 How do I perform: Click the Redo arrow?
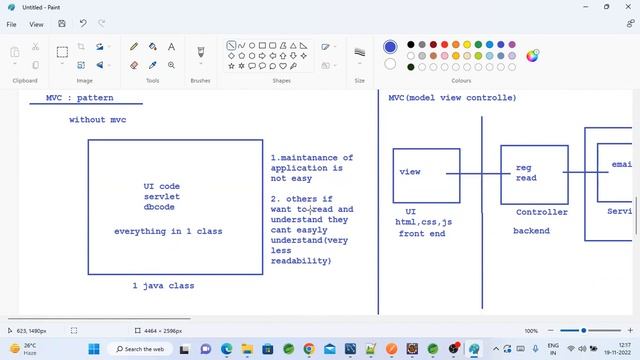point(102,23)
